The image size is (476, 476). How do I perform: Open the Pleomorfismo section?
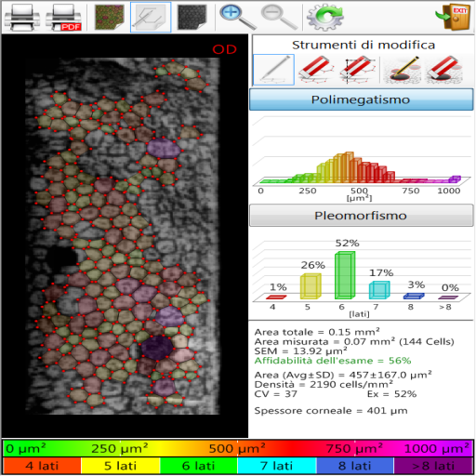(362, 216)
